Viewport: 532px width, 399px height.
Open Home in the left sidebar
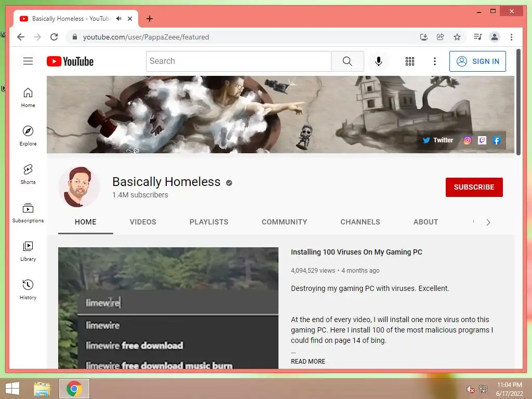[28, 98]
